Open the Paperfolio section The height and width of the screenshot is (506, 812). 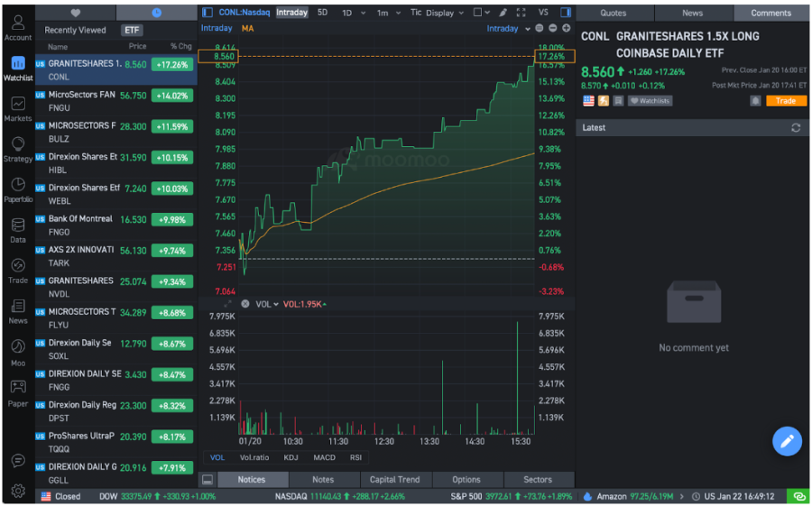pos(18,190)
